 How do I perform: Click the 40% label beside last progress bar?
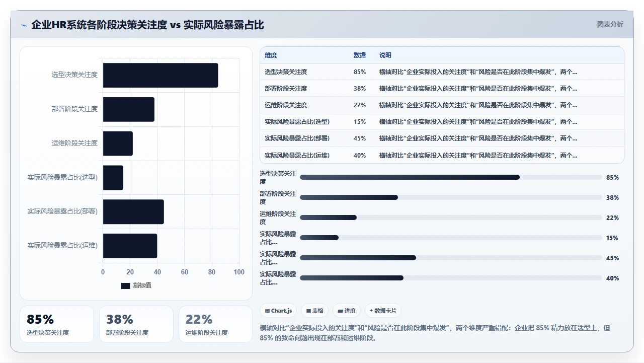(x=612, y=278)
